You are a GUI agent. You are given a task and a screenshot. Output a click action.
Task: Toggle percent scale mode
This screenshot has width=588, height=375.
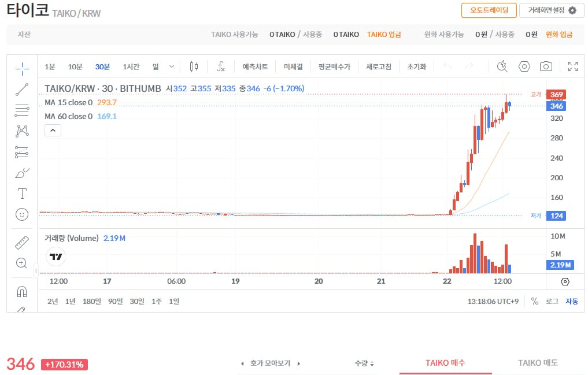pos(535,301)
